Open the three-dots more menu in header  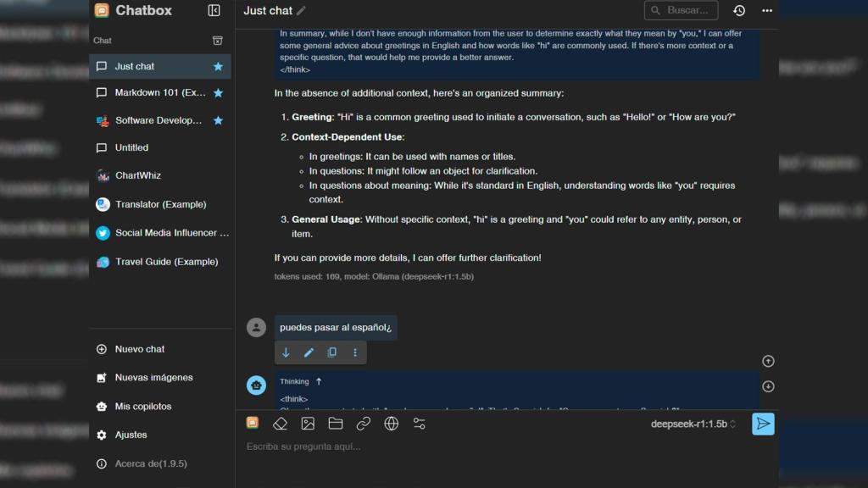pyautogui.click(x=766, y=10)
